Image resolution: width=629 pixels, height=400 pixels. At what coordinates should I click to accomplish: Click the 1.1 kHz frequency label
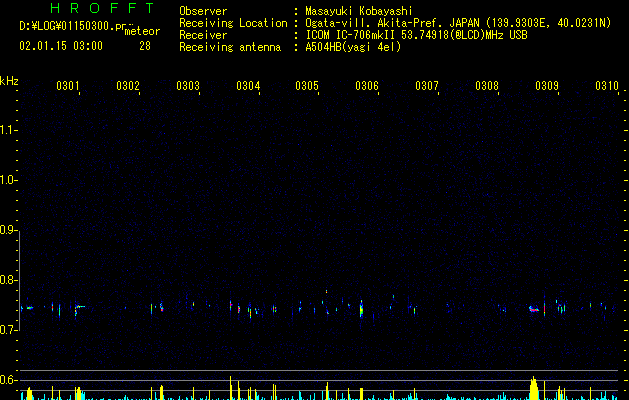point(8,130)
